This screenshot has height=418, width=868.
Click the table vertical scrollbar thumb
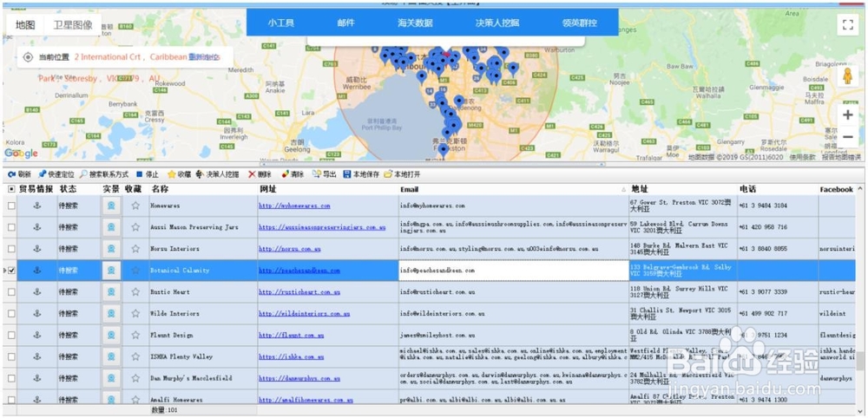click(859, 360)
